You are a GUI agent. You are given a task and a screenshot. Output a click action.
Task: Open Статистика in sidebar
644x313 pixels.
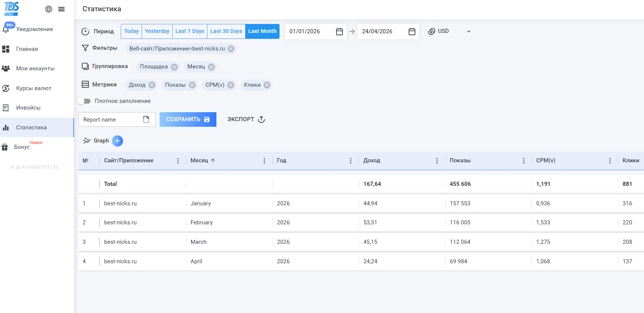tap(37, 128)
